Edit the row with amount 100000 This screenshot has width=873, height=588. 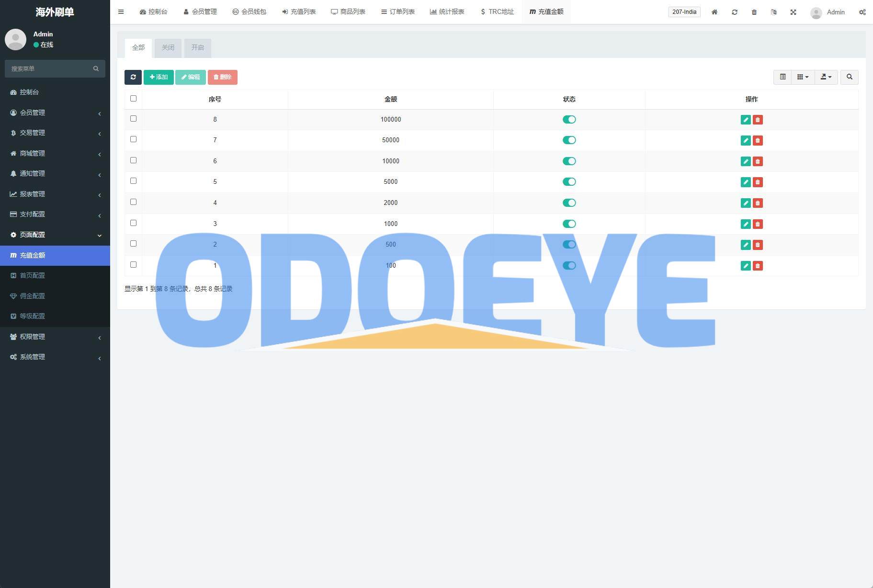click(746, 120)
